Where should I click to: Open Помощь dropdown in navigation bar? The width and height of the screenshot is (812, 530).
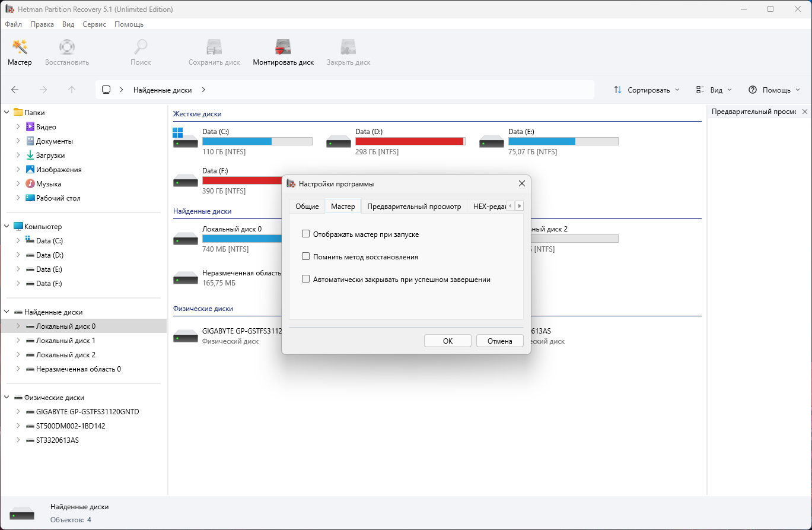click(x=774, y=90)
